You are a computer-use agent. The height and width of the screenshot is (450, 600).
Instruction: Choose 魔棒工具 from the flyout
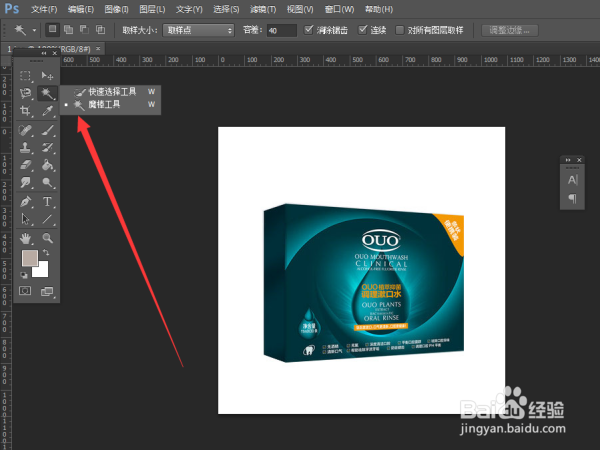click(x=111, y=104)
